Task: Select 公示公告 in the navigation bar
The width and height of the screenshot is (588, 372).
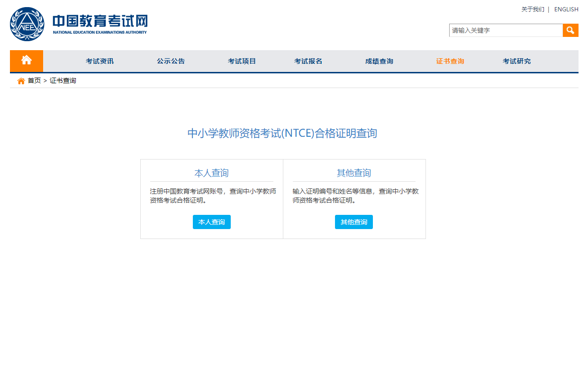Action: coord(171,61)
